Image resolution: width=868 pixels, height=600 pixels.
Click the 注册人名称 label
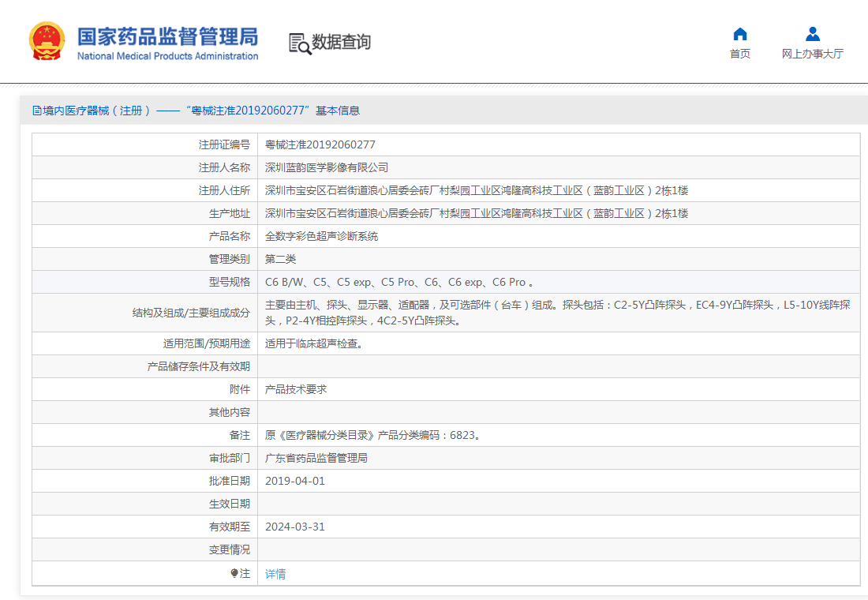[x=224, y=167]
